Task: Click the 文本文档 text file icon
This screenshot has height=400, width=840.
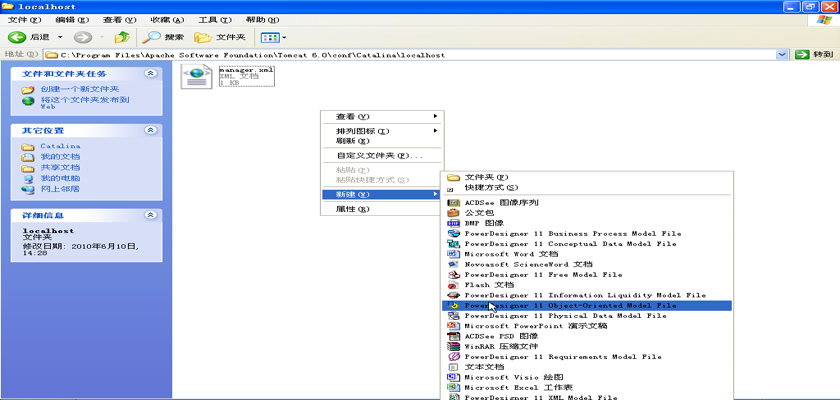Action: tap(454, 367)
